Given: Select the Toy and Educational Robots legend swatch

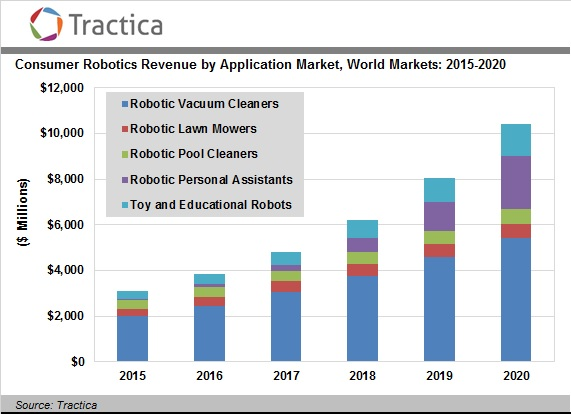Looking at the screenshot, I should pyautogui.click(x=125, y=205).
